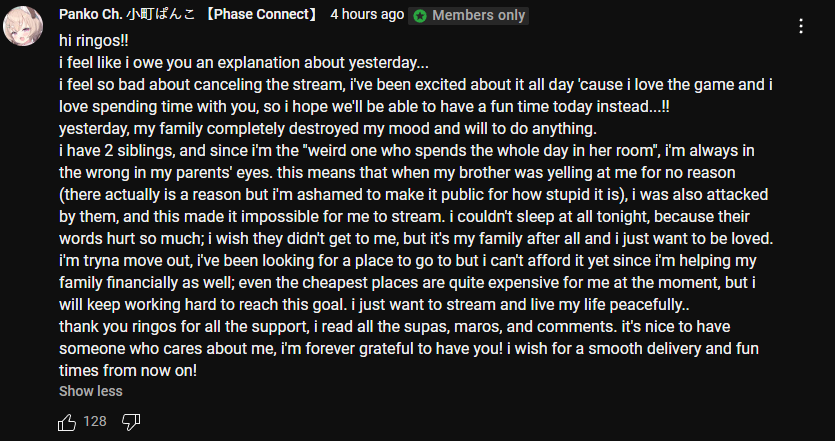Click the sentence starting 'yesterday, my family'
Screen dimensions: 835x441
[328, 129]
